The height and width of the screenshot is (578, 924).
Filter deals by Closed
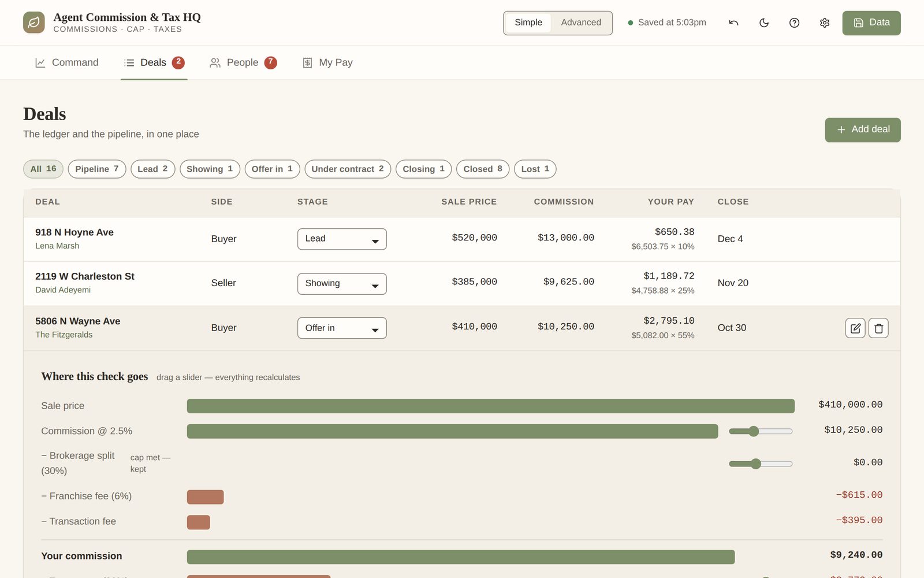(483, 169)
